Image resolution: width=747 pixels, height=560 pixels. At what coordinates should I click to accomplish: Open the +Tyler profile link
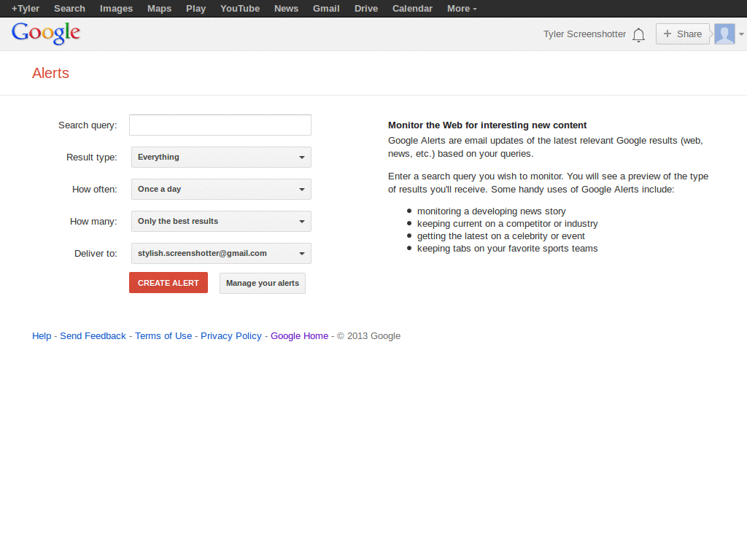(x=26, y=9)
